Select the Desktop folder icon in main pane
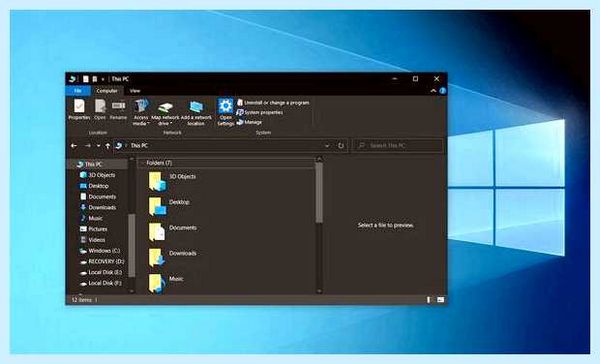The width and height of the screenshot is (600, 364). [x=157, y=207]
